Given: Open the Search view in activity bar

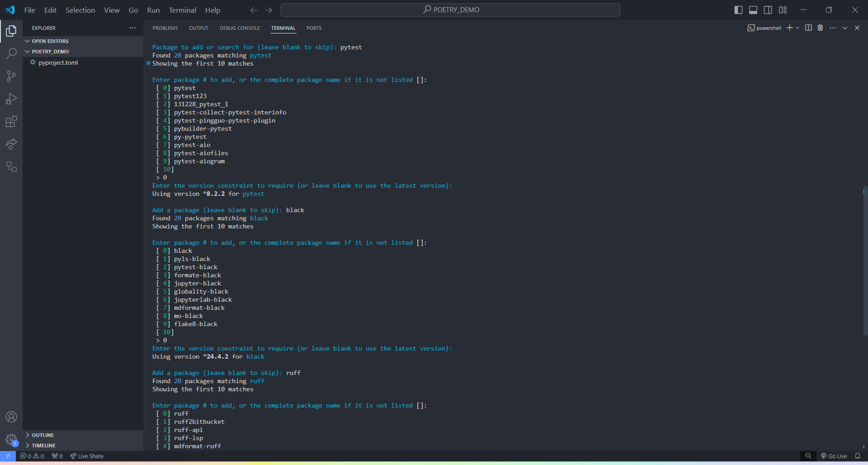Looking at the screenshot, I should 11,53.
